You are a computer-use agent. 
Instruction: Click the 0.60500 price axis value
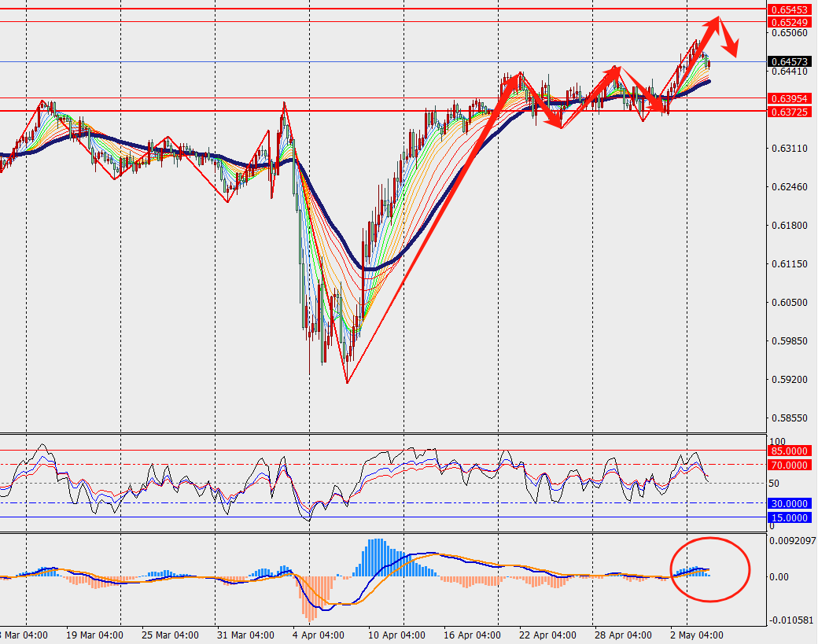[790, 303]
